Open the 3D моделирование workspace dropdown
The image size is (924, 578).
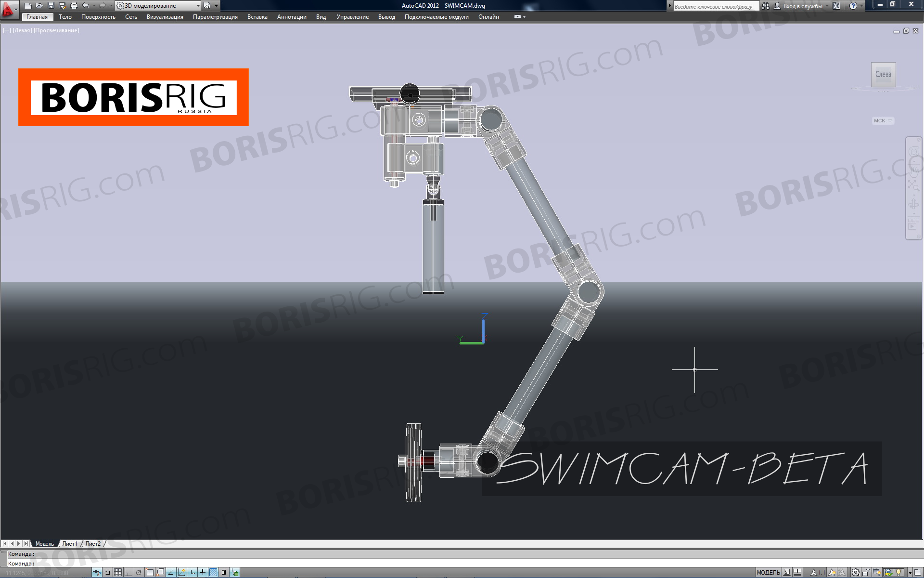158,6
